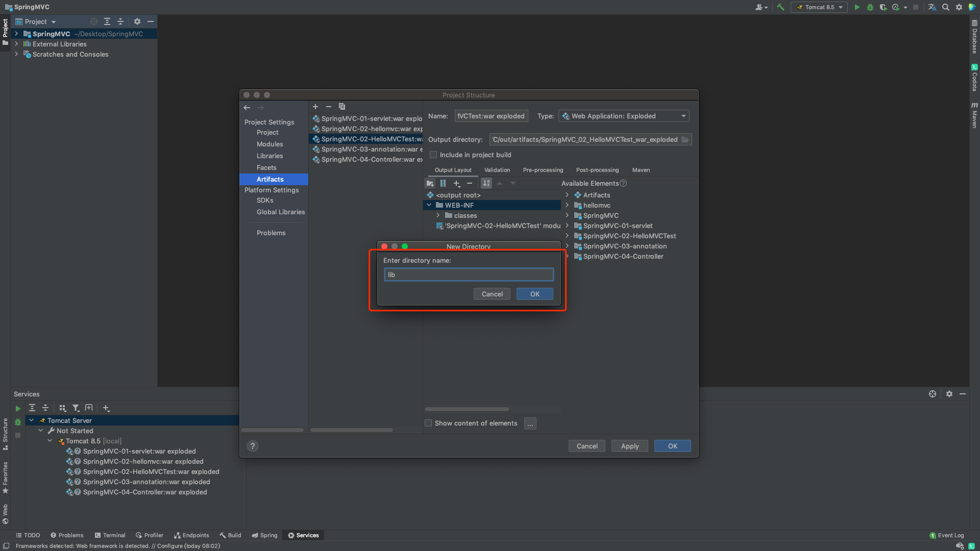The height and width of the screenshot is (551, 980).
Task: Confirm new directory with OK button
Action: click(534, 294)
